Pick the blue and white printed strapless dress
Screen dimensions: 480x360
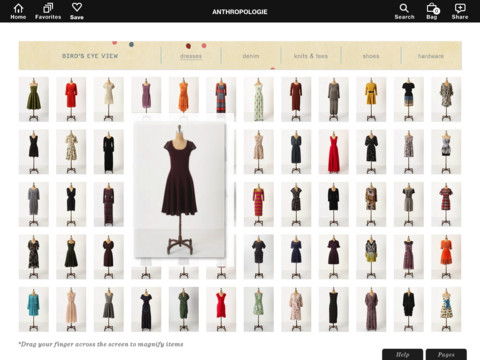446,309
